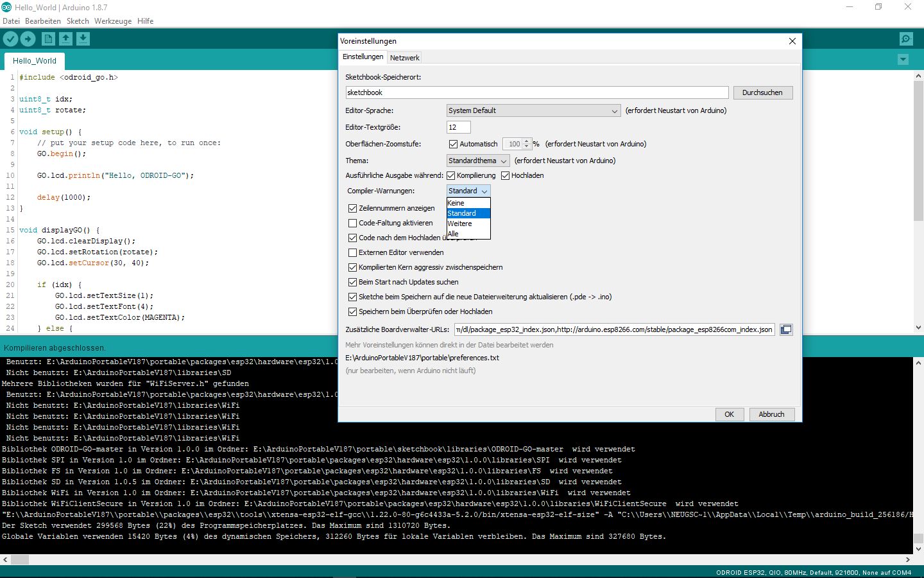This screenshot has width=924, height=578.
Task: Open the Werkzeuge menu
Action: [x=113, y=21]
